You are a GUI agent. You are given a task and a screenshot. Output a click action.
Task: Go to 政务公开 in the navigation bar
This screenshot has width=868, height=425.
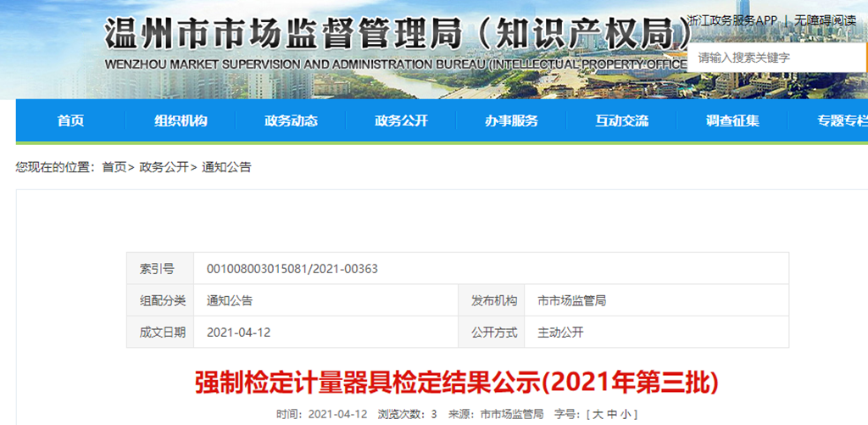pyautogui.click(x=401, y=120)
